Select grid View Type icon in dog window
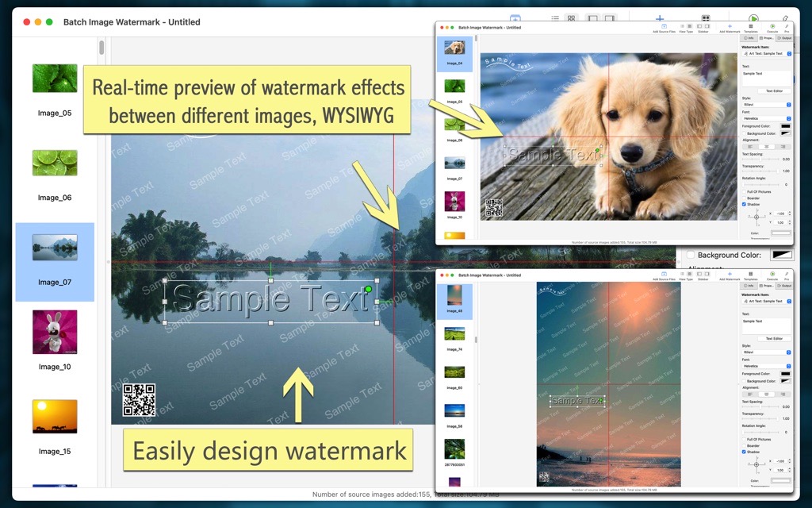 coord(690,26)
